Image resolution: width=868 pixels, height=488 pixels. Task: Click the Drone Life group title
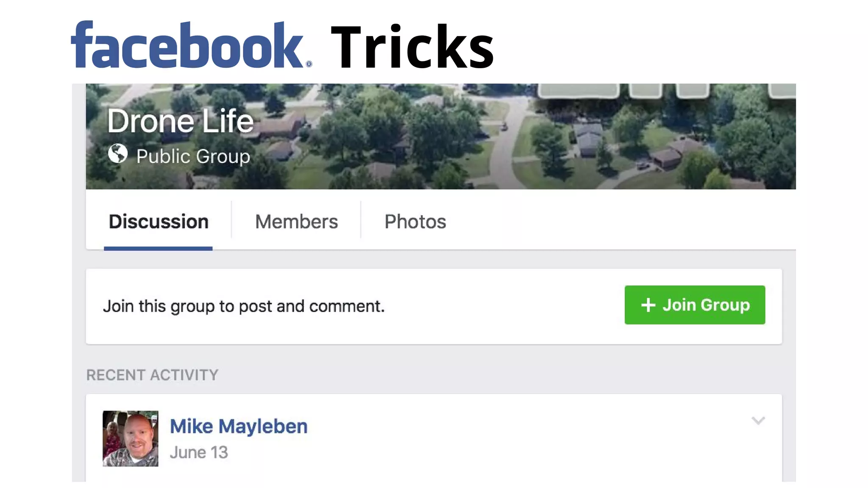180,121
